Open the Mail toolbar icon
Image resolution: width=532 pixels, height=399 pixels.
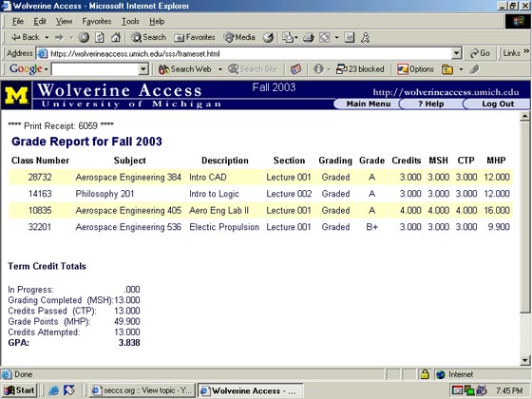click(x=289, y=37)
